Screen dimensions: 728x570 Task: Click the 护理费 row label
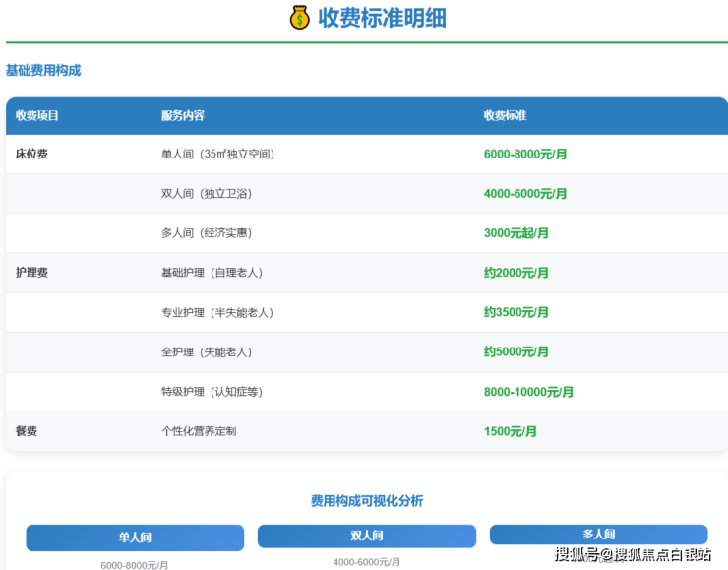click(x=31, y=273)
